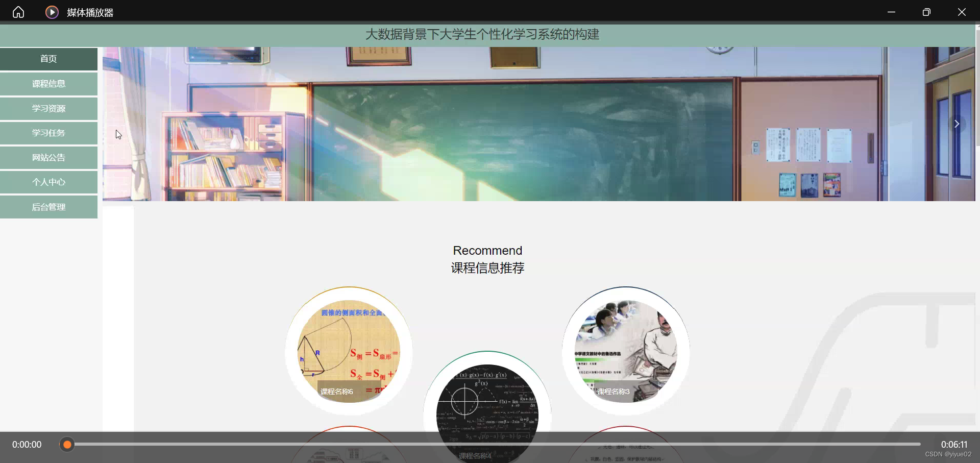Image resolution: width=980 pixels, height=463 pixels.
Task: Go to 学习资源 in the sidebar
Action: point(48,108)
